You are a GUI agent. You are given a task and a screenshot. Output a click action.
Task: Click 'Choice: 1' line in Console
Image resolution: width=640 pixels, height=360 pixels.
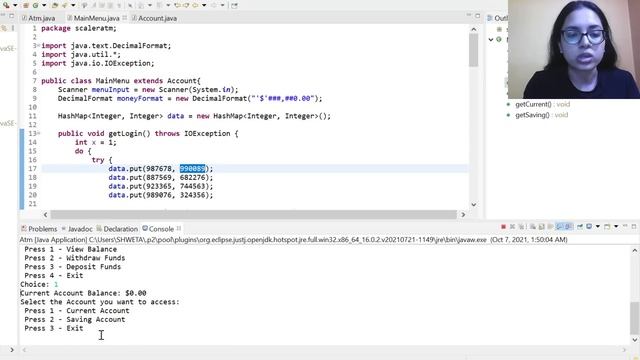click(39, 284)
